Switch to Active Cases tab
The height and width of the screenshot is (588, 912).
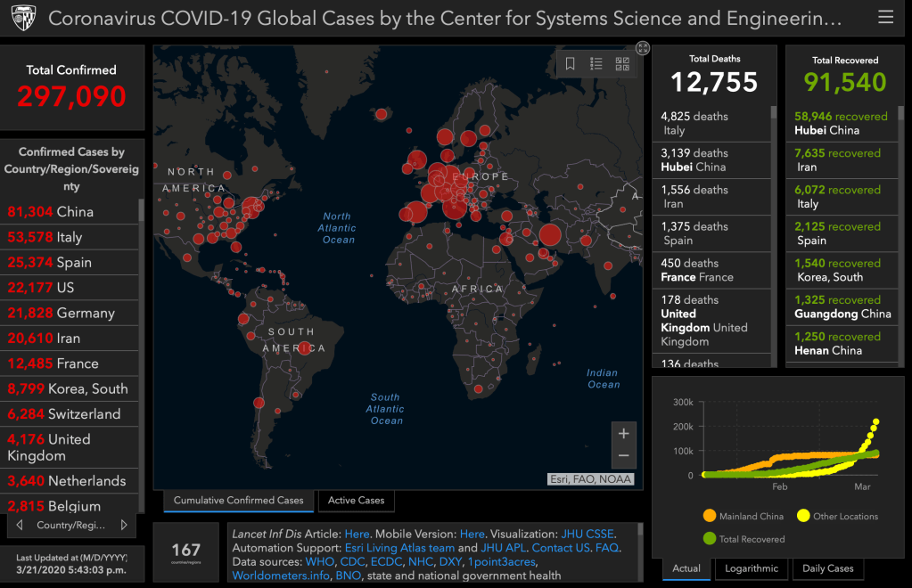pos(356,501)
